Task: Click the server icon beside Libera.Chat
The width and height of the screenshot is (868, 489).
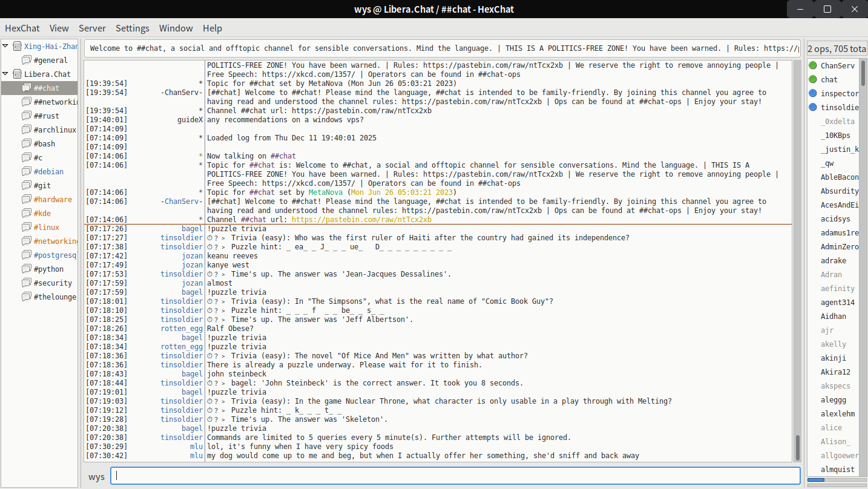Action: click(17, 74)
